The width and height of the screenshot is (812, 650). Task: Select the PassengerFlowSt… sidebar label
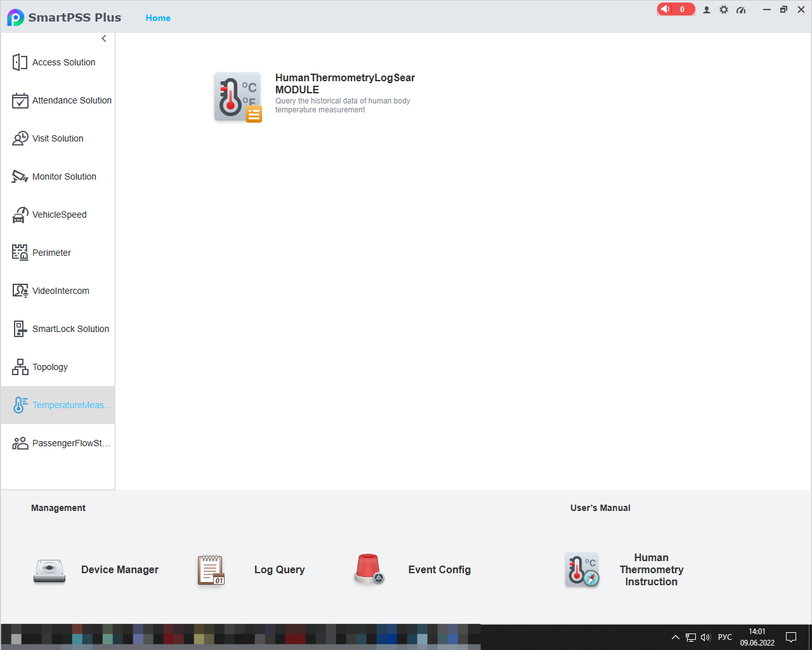(x=71, y=443)
